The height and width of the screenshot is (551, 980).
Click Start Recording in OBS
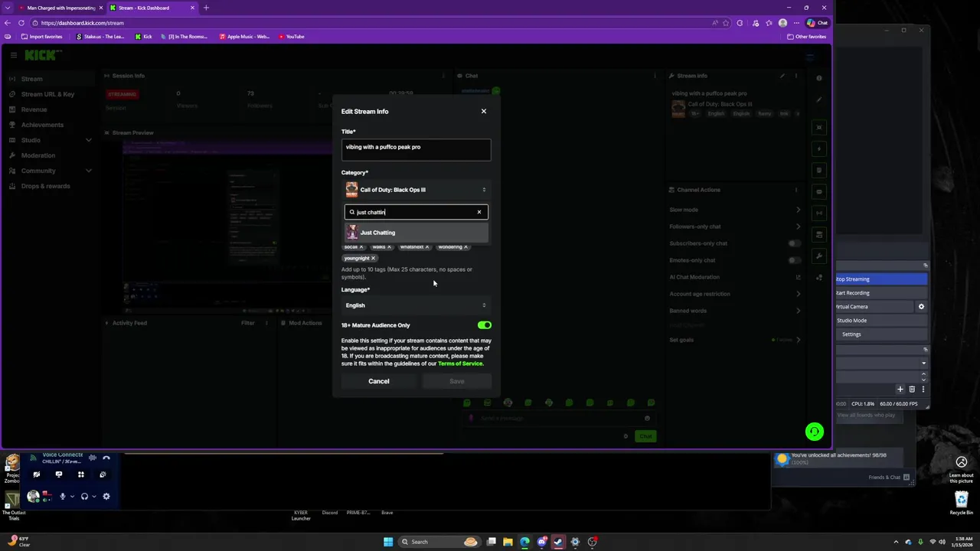(x=880, y=293)
